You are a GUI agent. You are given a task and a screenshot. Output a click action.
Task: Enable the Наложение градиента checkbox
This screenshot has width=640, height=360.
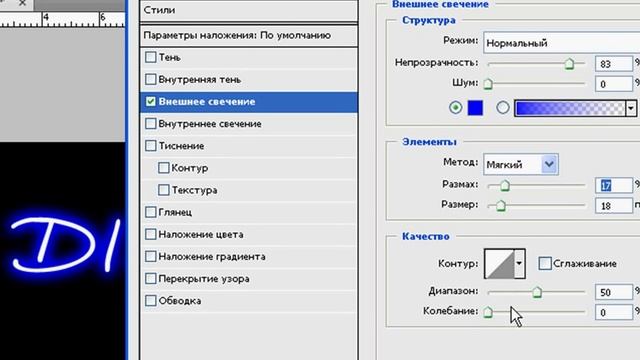coord(151,256)
